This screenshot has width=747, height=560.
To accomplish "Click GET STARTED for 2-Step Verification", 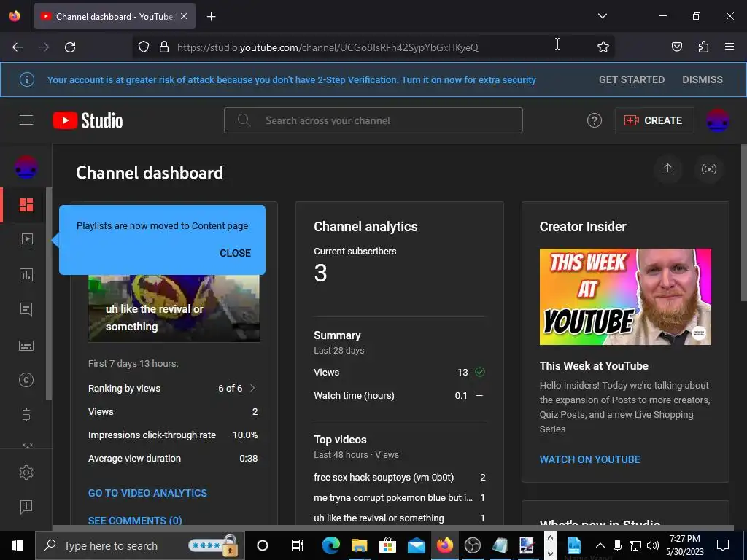I will point(631,79).
